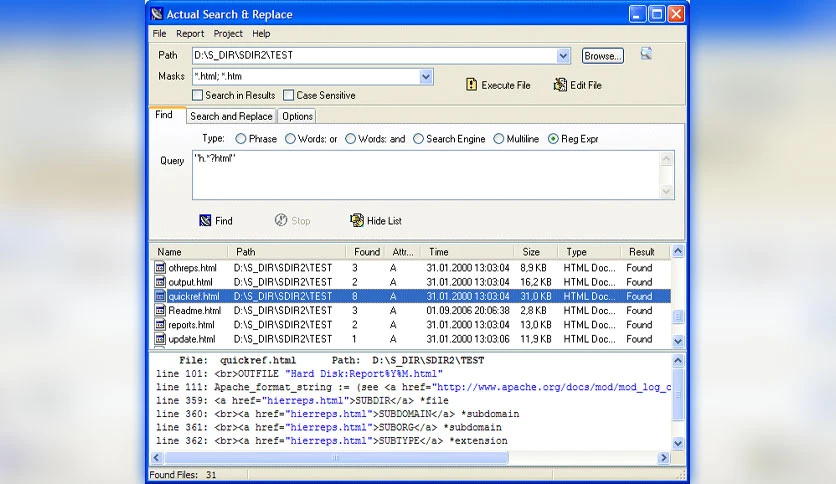Click the preview pane scroll up arrow
The height and width of the screenshot is (484, 836).
(x=678, y=361)
